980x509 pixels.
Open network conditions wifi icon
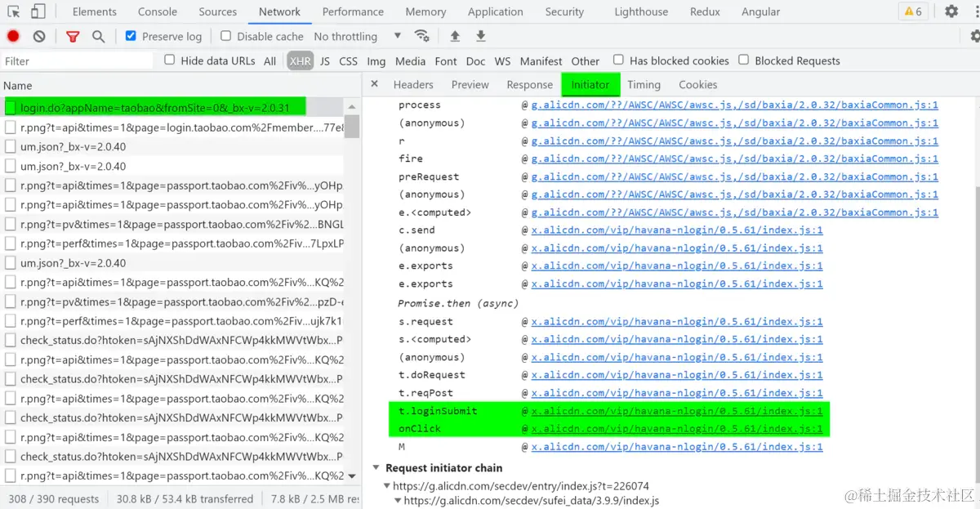click(x=422, y=36)
